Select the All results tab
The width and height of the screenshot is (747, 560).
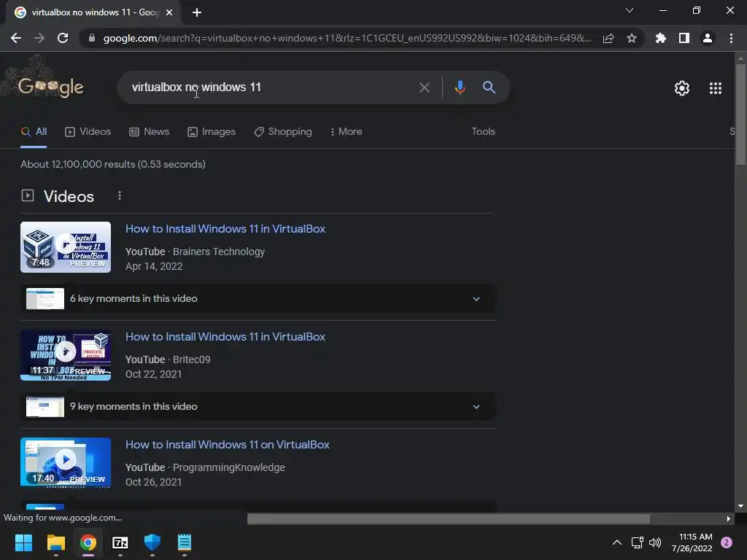coord(34,131)
